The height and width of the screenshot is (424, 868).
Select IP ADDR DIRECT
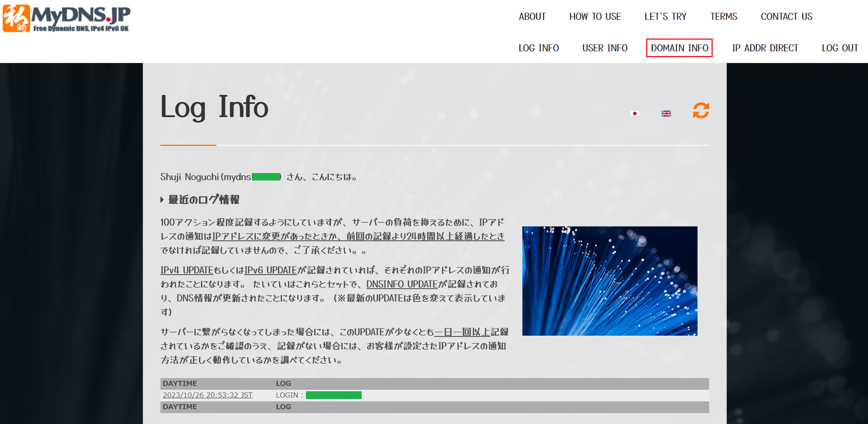[x=765, y=48]
